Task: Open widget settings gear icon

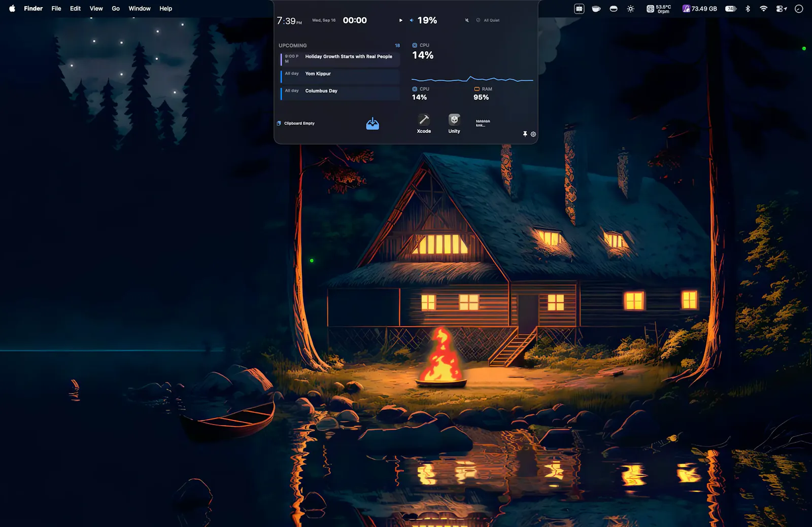Action: [533, 134]
